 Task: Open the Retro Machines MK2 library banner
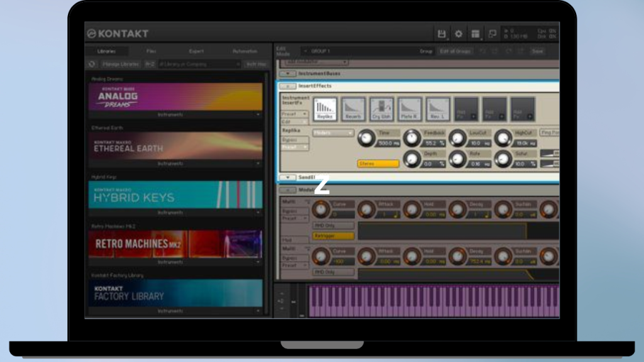pos(175,244)
